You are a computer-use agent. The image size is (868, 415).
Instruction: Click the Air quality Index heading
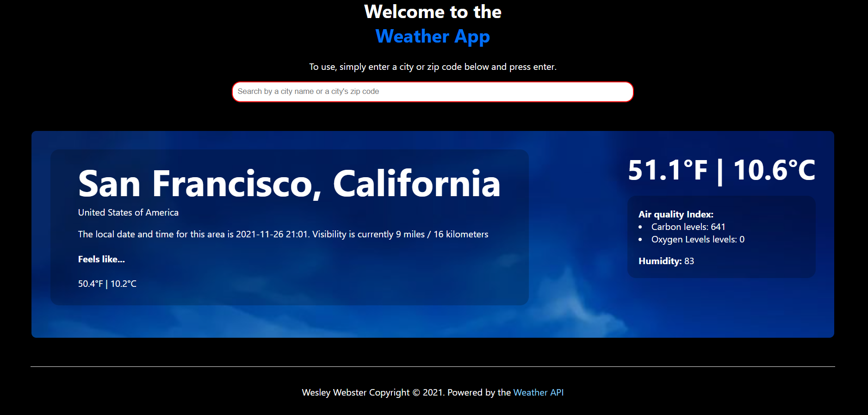pos(676,214)
